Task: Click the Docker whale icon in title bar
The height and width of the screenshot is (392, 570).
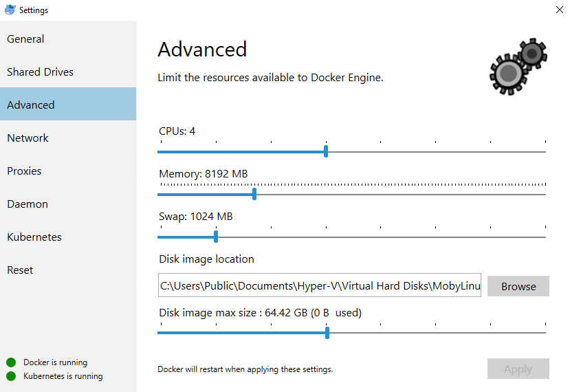Action: coord(10,10)
